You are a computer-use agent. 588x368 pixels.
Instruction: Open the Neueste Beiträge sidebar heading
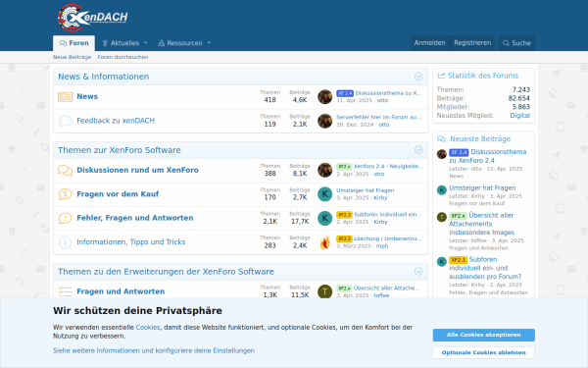pyautogui.click(x=480, y=139)
